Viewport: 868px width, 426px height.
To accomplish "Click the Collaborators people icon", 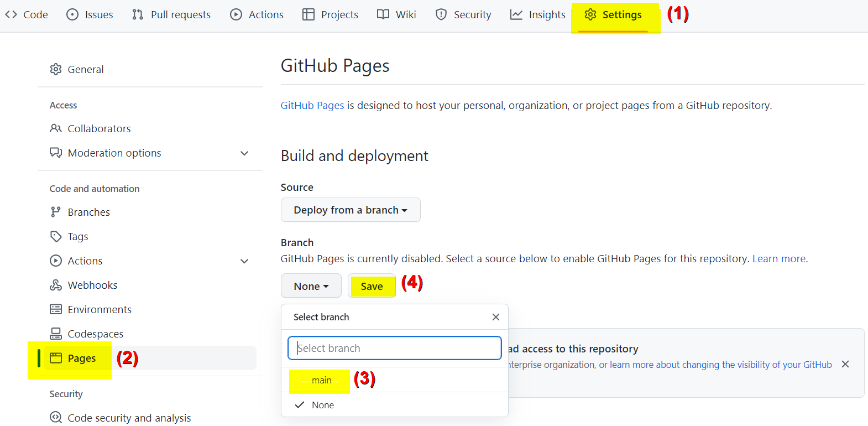I will click(56, 128).
